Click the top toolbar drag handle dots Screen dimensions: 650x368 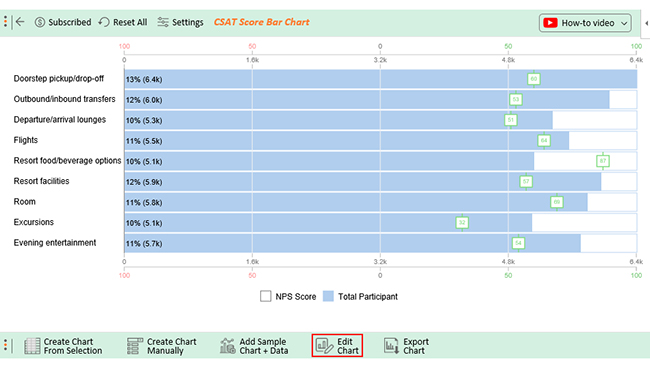point(5,22)
